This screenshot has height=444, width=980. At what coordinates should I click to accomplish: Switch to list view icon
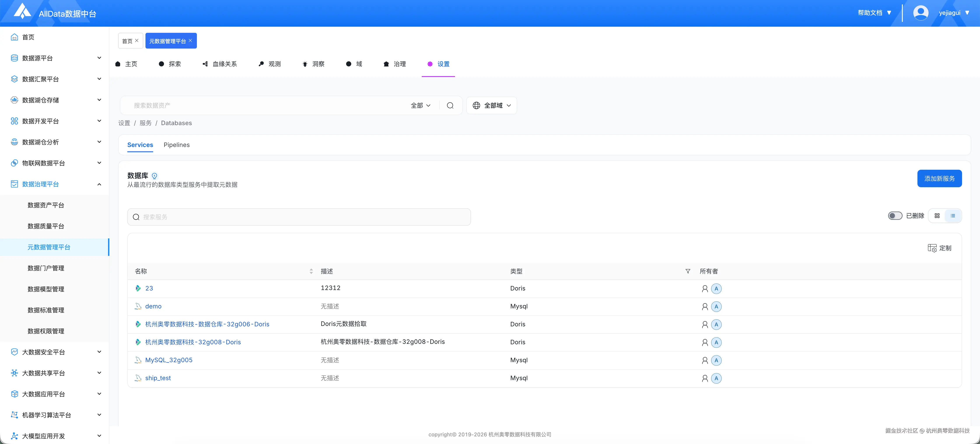953,216
